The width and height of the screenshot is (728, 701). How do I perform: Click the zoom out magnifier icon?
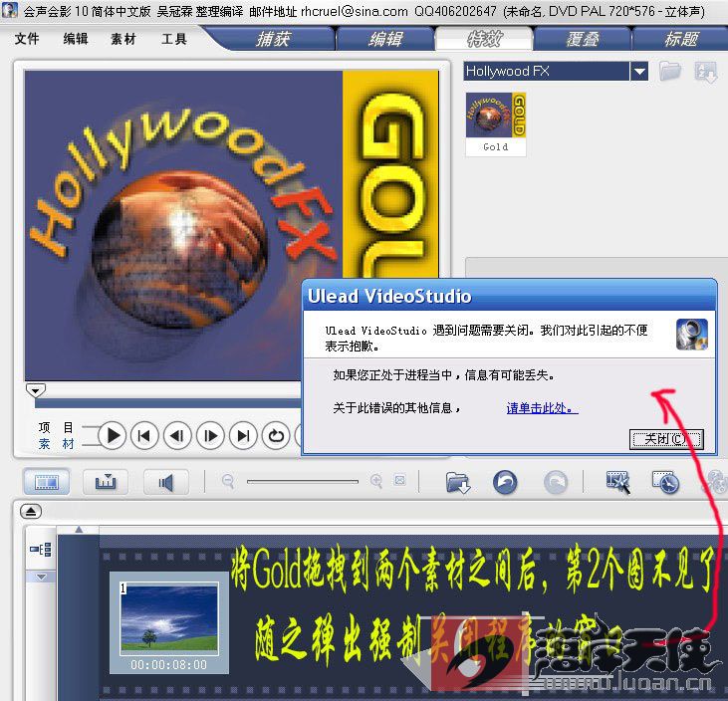tap(228, 481)
